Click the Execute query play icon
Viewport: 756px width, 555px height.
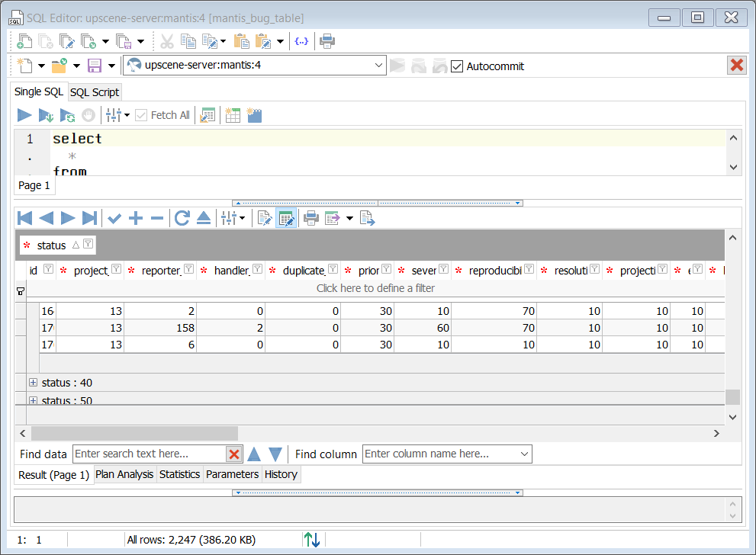point(24,115)
